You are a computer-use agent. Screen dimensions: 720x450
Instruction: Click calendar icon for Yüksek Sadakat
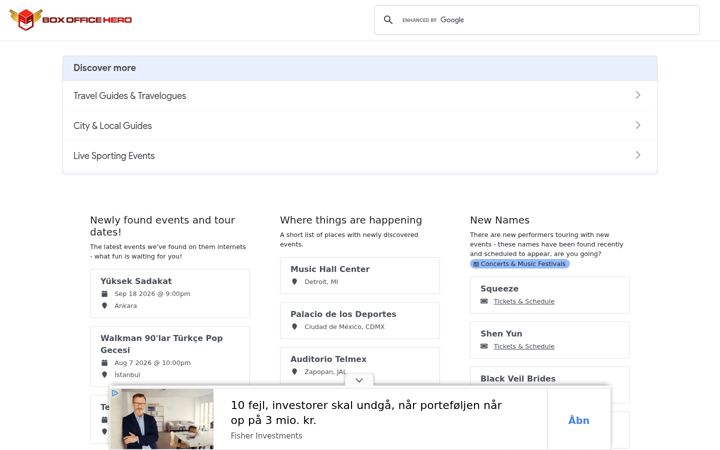coord(104,293)
